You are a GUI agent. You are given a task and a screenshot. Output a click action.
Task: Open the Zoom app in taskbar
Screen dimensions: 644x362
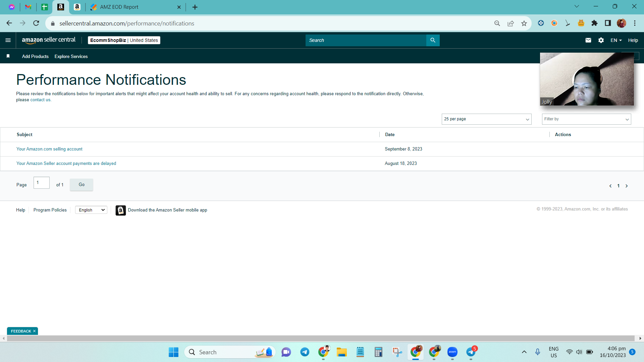point(452,352)
